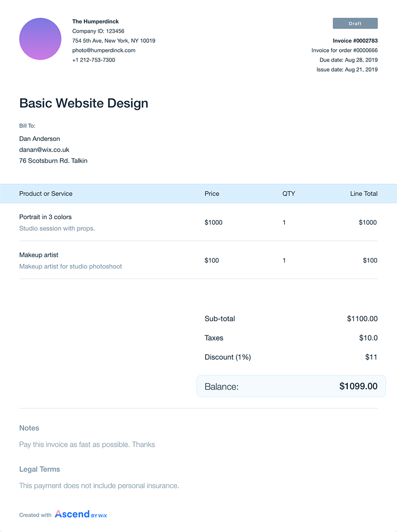Select the Makeup artist line item
Screen dimensions: 397x532
pyautogui.click(x=198, y=260)
